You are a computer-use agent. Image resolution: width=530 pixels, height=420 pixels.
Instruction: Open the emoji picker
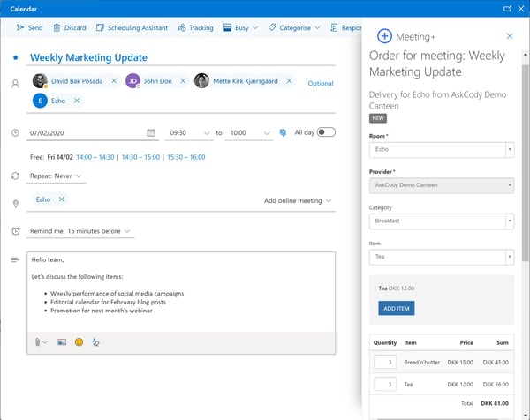79,342
